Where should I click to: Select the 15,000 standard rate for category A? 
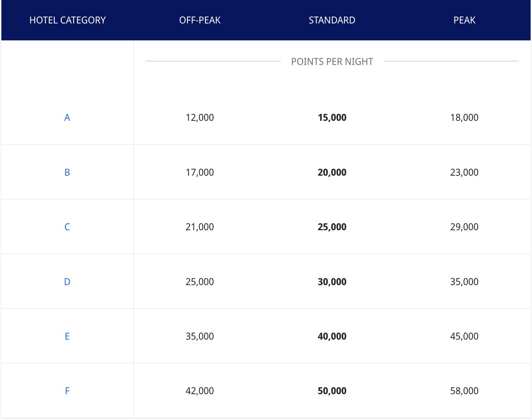coord(332,117)
